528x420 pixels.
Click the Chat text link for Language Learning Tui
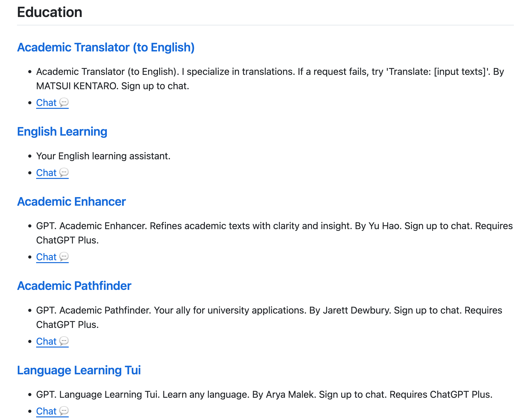tap(46, 411)
